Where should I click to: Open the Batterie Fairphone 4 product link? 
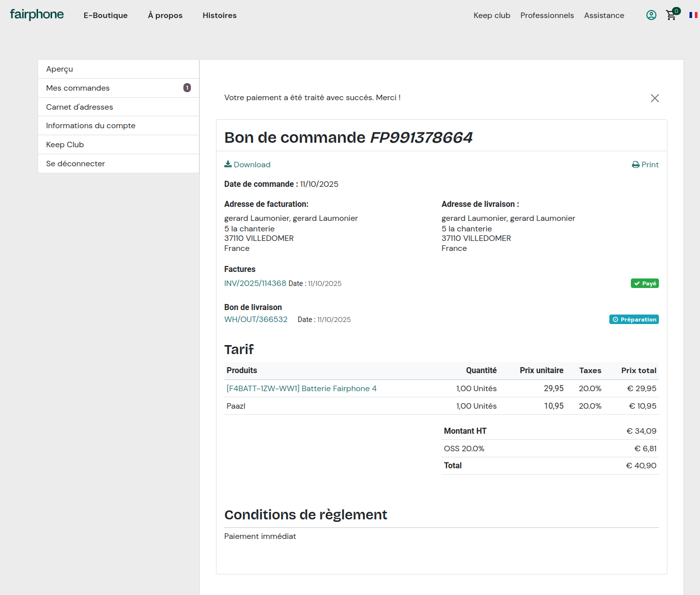pos(301,389)
